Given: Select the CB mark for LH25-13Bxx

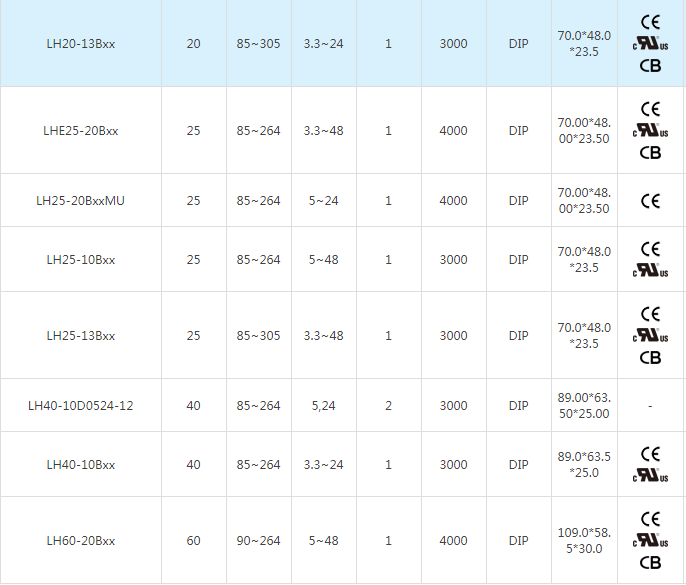Looking at the screenshot, I should click(650, 357).
